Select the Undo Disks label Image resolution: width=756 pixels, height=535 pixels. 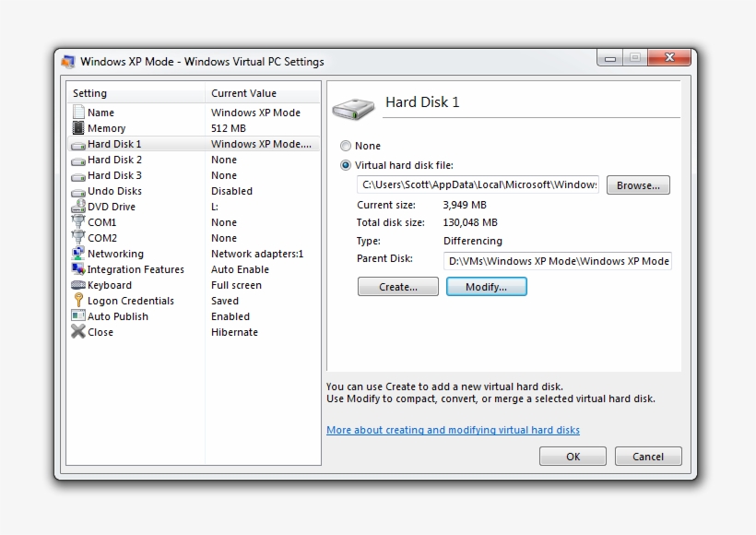[114, 191]
